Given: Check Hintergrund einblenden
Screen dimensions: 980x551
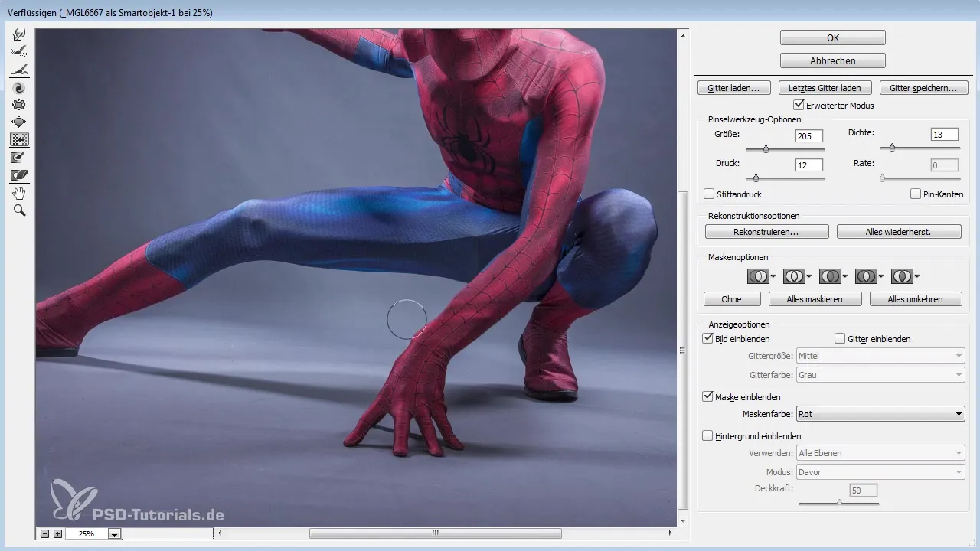Looking at the screenshot, I should point(707,436).
